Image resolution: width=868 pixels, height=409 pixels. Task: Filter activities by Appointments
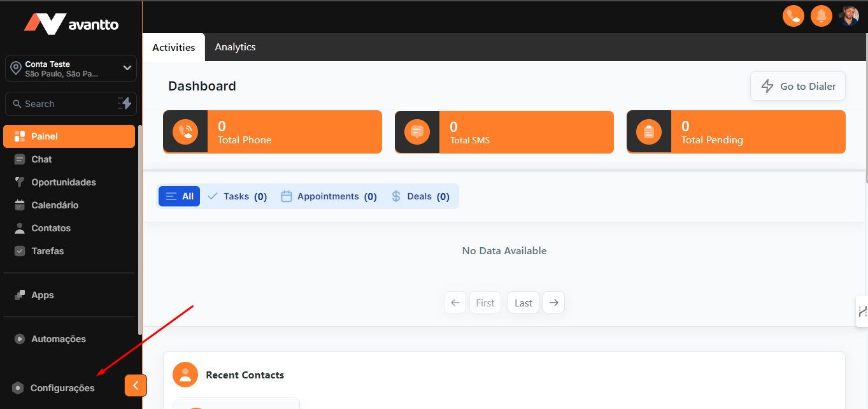[329, 196]
